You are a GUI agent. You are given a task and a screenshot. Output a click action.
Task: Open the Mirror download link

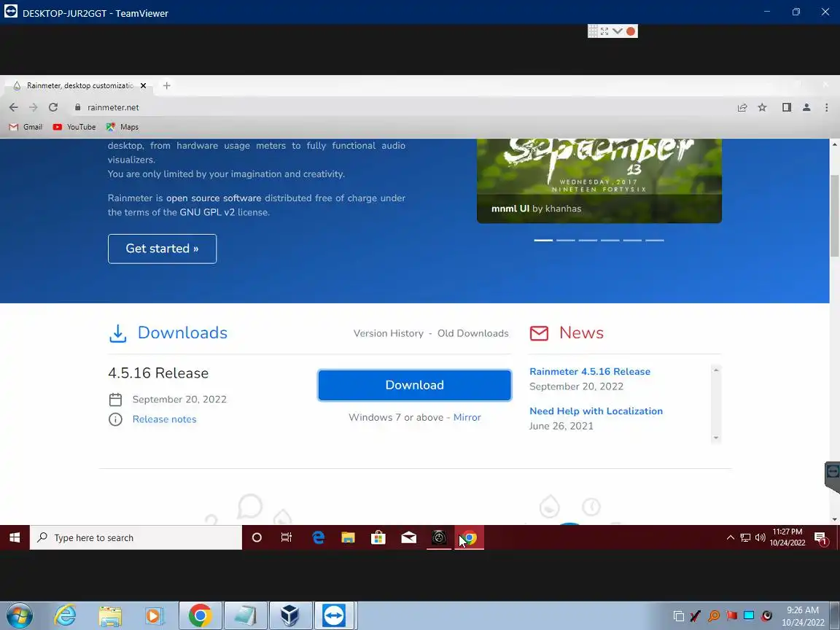pos(467,417)
